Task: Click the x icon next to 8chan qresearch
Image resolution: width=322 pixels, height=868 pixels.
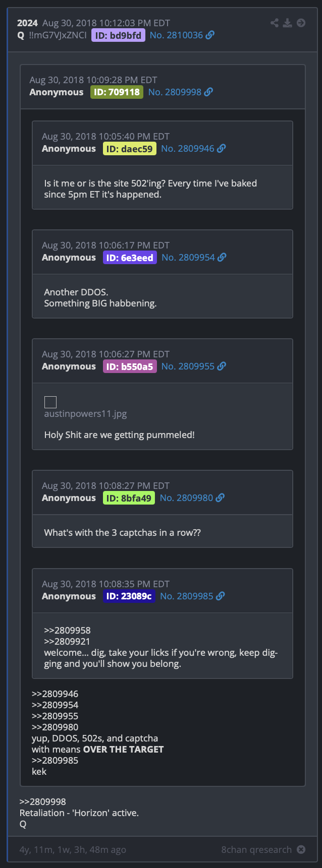Action: [301, 849]
